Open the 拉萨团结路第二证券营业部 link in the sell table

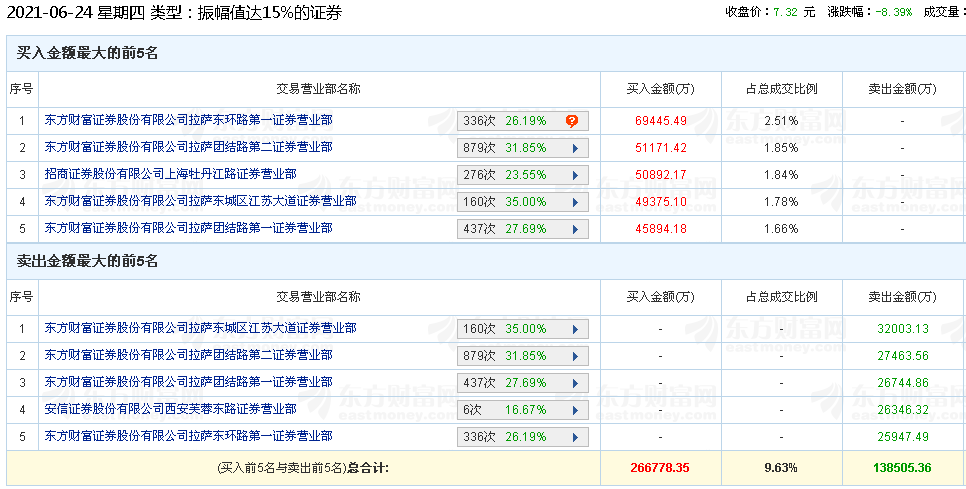click(x=188, y=355)
